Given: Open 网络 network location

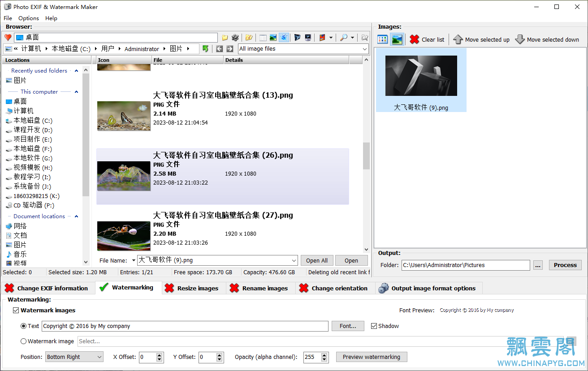Looking at the screenshot, I should click(x=16, y=226).
